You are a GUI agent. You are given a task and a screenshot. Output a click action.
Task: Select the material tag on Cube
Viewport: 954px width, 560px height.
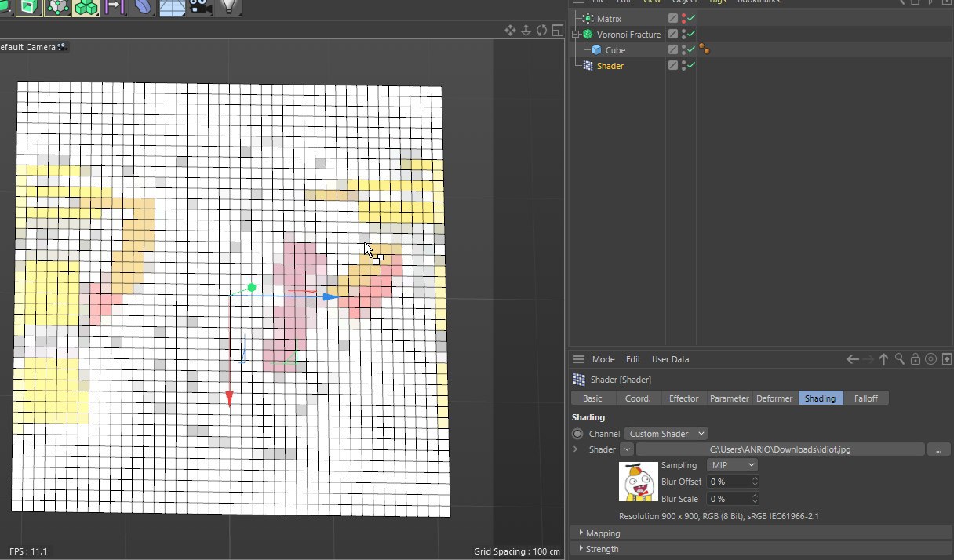pos(705,49)
